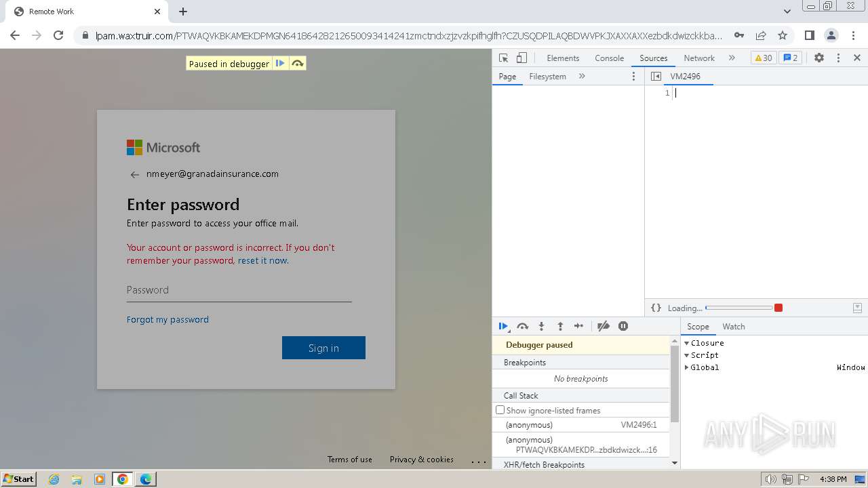Step over next call in page overlay
The height and width of the screenshot is (488, 868).
click(x=298, y=63)
